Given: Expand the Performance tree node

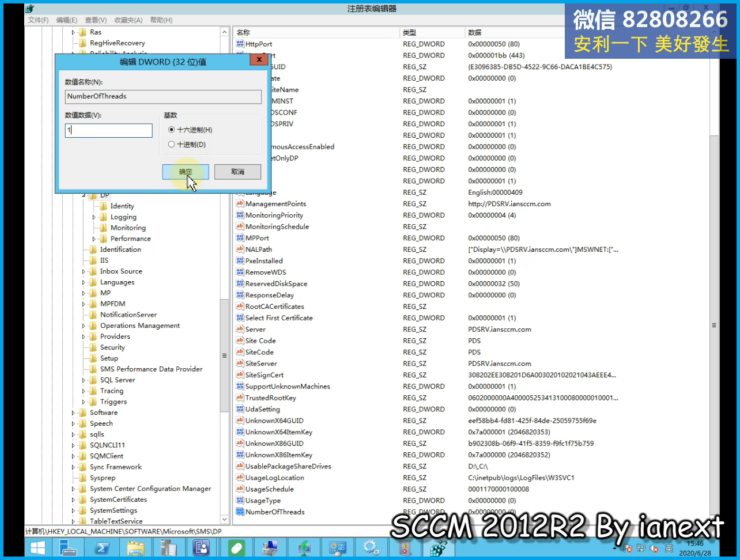Looking at the screenshot, I should 94,239.
